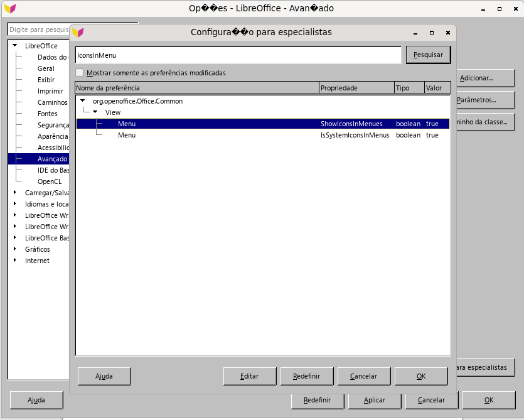
Task: Click the Pesquisar button
Action: click(x=429, y=55)
